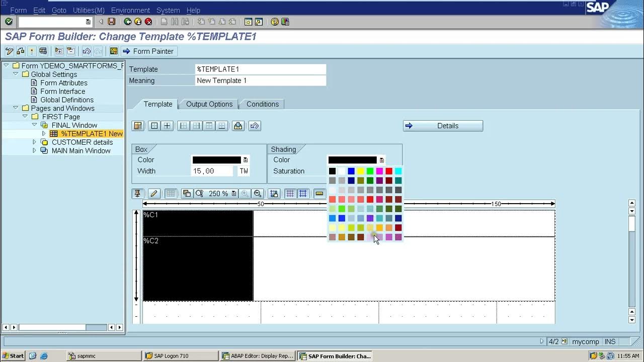The image size is (644, 362).
Task: Click the green checkmark Enter icon
Action: (x=9, y=22)
